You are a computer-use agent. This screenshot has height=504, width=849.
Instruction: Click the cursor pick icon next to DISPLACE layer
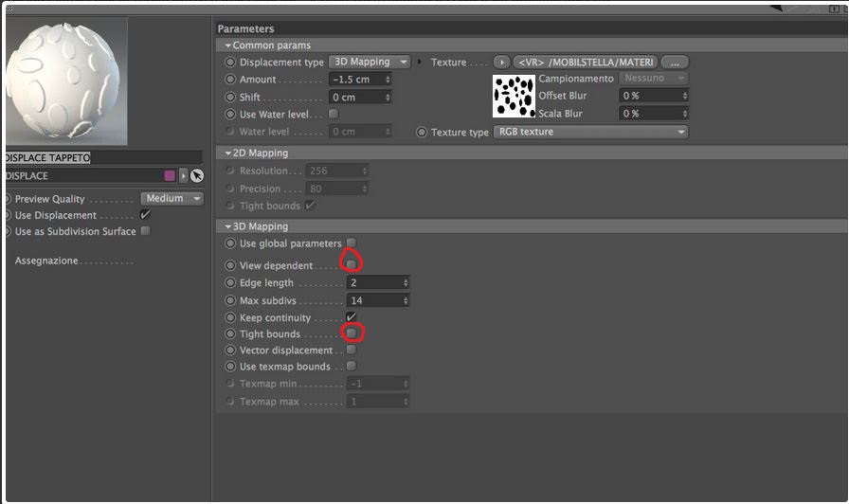click(197, 175)
